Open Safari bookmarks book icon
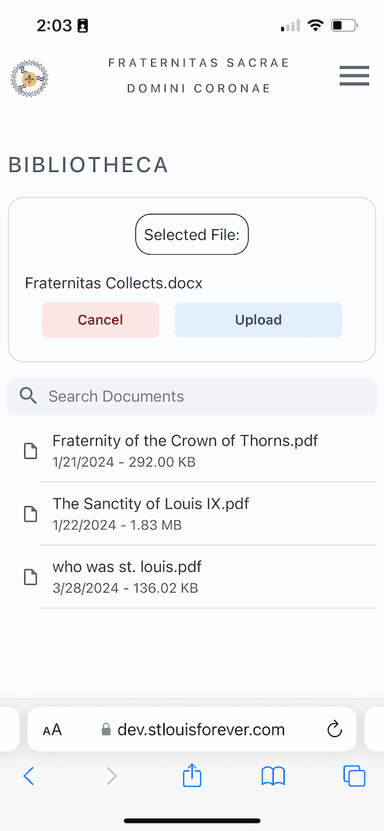Viewport: 384px width, 831px height. pyautogui.click(x=273, y=777)
